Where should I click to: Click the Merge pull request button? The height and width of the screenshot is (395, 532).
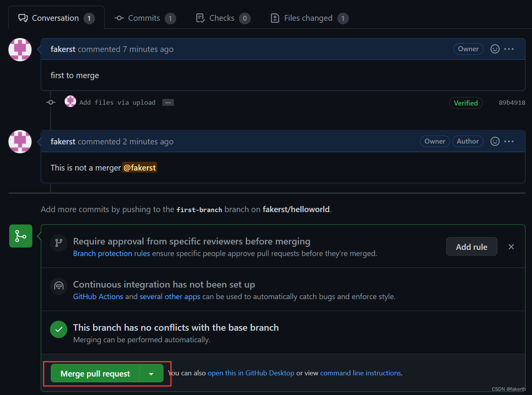95,373
